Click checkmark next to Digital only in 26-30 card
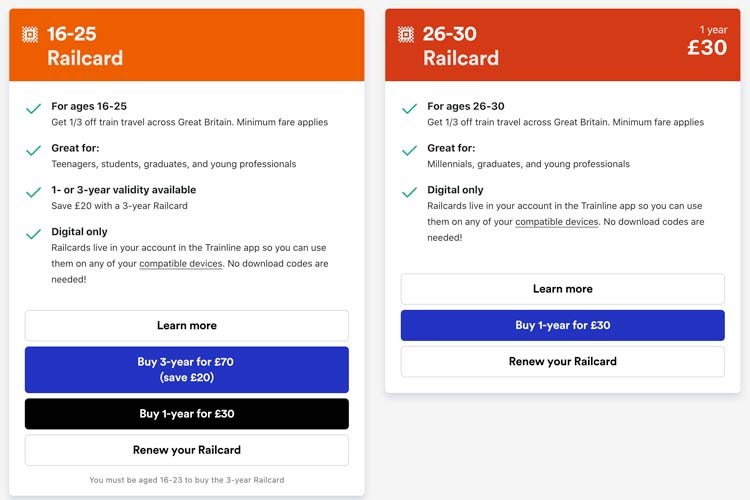Screen dimensions: 750x500 409,192
